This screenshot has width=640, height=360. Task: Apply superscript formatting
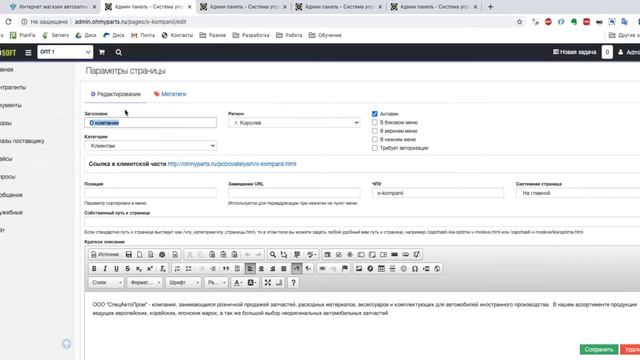pyautogui.click(x=150, y=269)
